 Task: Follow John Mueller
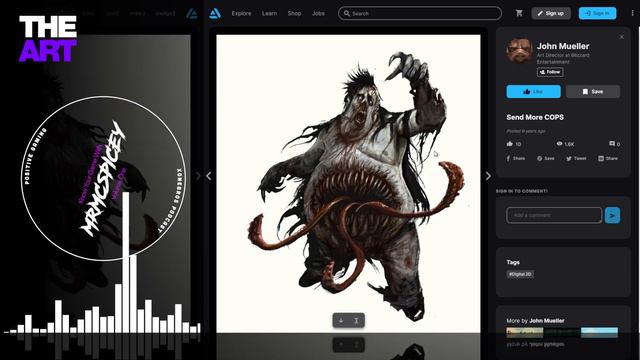coord(550,72)
